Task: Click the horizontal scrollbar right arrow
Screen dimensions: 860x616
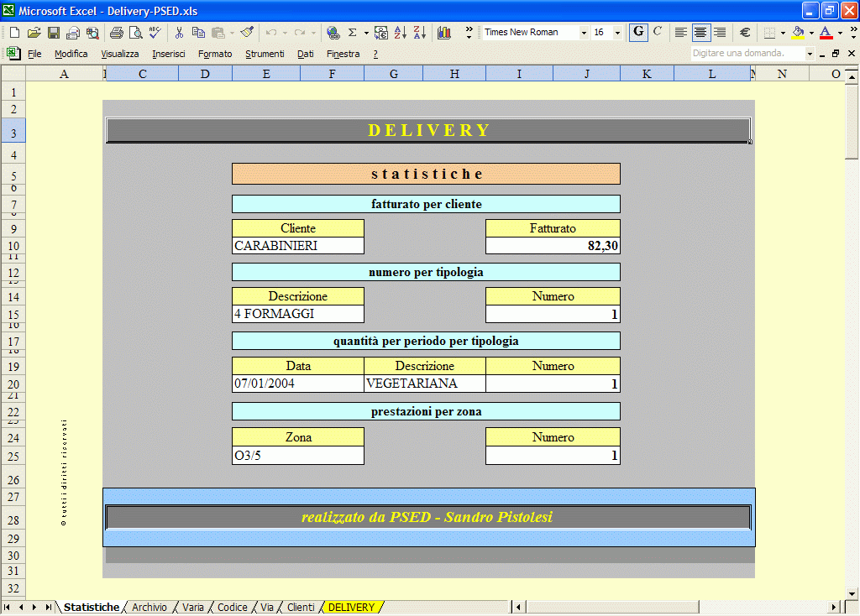Action: coord(834,608)
